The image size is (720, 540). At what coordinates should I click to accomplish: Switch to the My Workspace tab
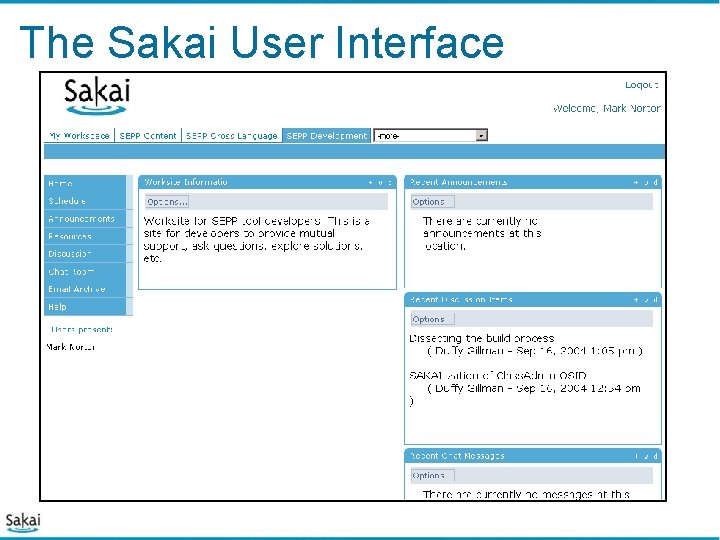(x=79, y=135)
